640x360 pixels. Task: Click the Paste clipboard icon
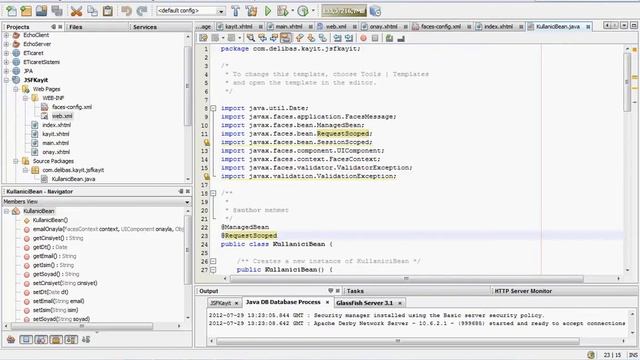pos(108,11)
